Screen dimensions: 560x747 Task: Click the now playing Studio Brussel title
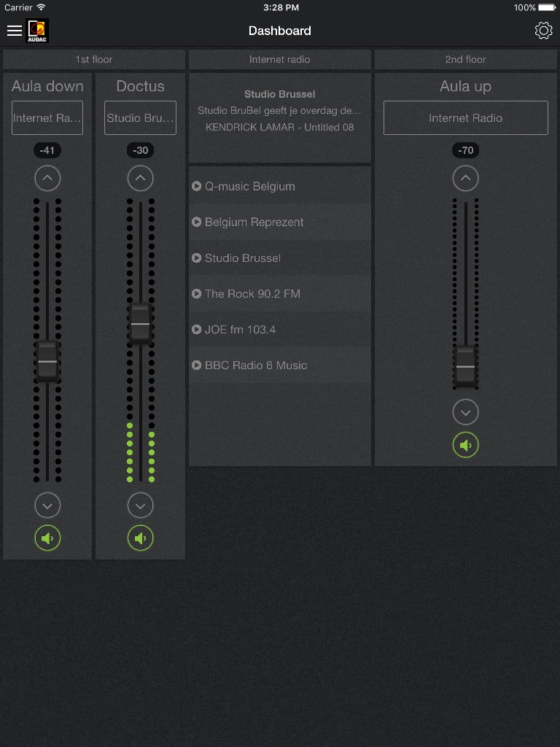(279, 94)
